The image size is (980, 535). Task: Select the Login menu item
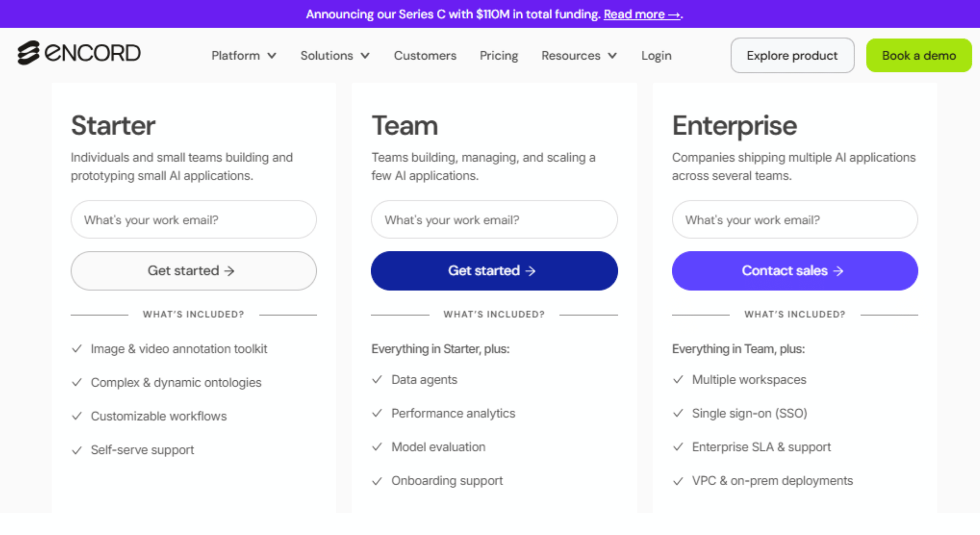pos(656,56)
